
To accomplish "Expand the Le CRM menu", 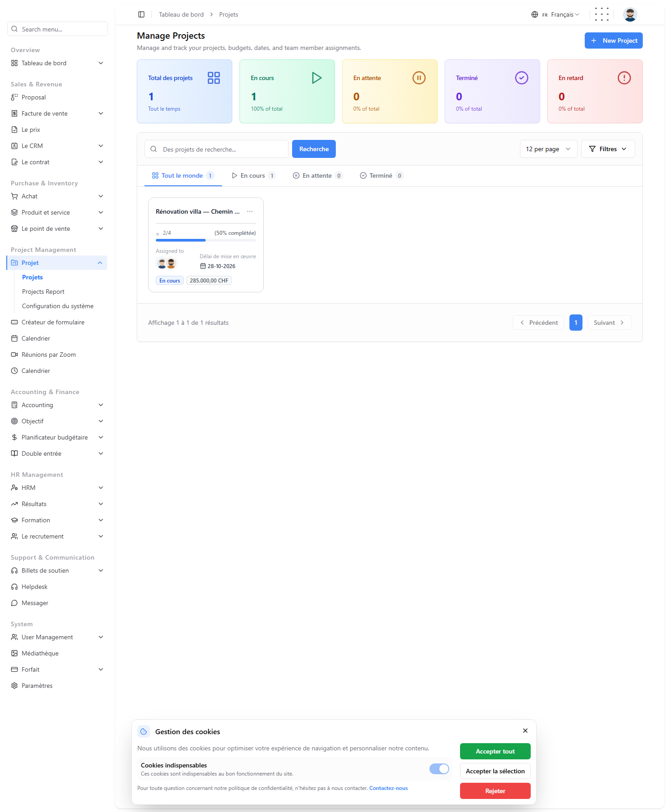I will [57, 146].
